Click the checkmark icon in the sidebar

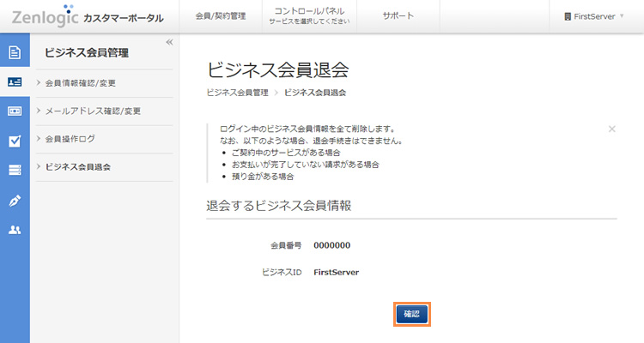click(15, 141)
